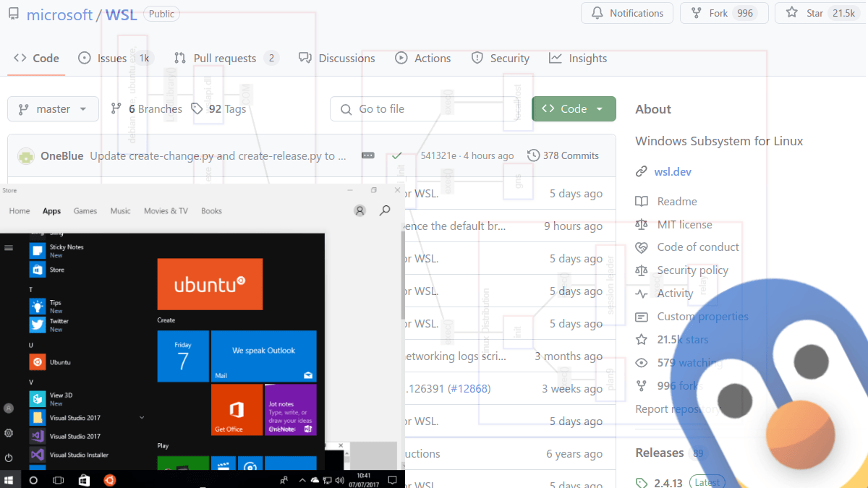The width and height of the screenshot is (868, 488).
Task: Open Ubuntu icon pinned on taskbar
Action: 109,480
